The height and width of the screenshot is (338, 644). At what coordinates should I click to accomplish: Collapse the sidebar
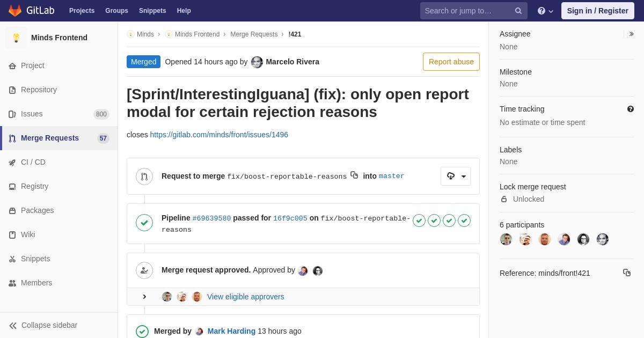pyautogui.click(x=59, y=325)
